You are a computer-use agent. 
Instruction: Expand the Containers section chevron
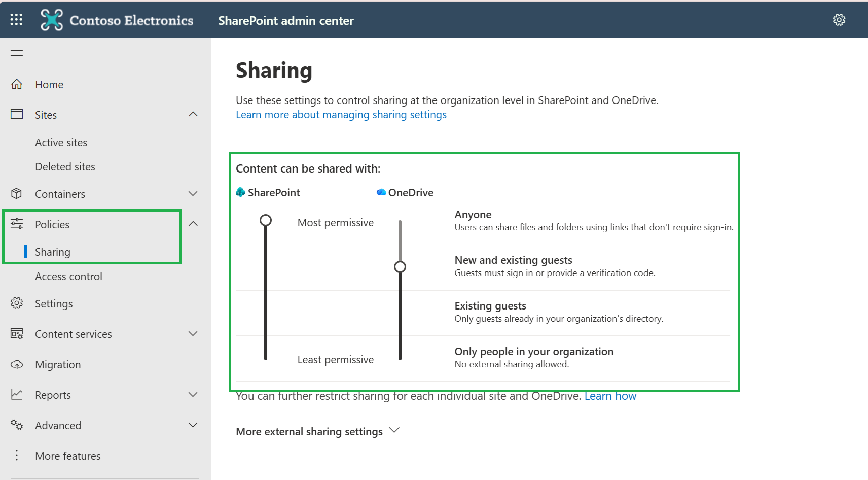[x=193, y=194]
